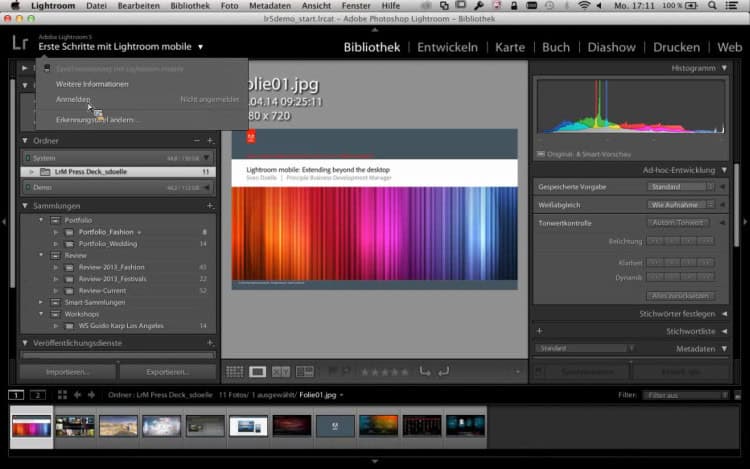Set five-star rating in toolbar

point(405,371)
